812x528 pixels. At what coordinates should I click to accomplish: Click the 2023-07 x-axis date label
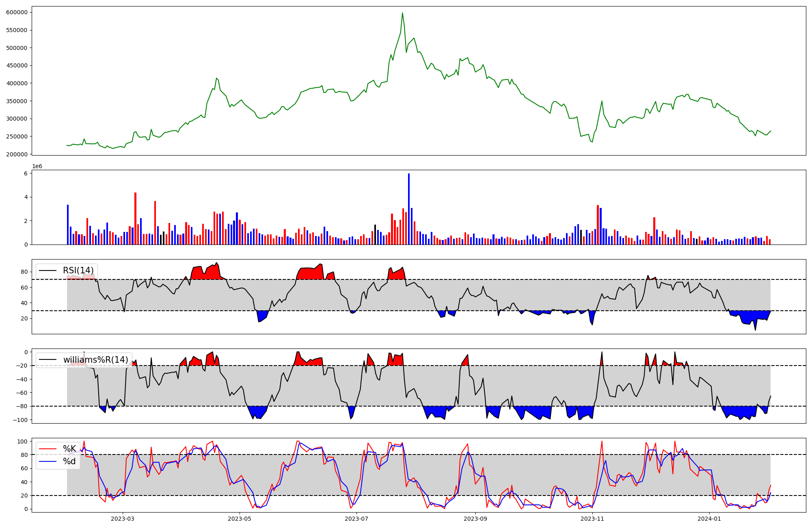[356, 519]
